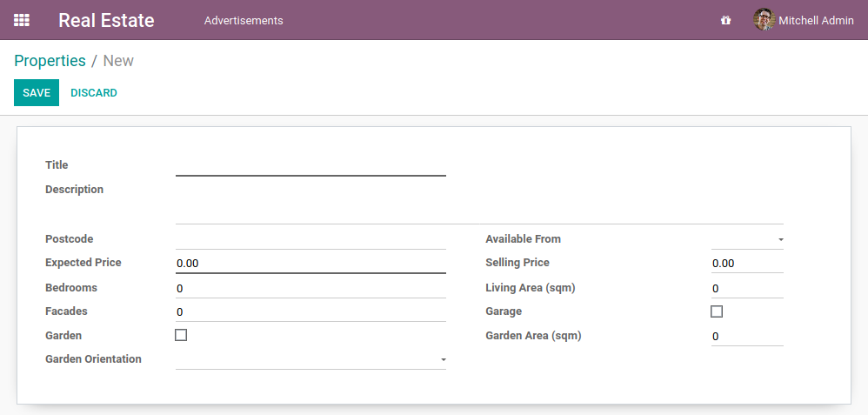Open the Available From date picker
Screen dimensions: 868x415
[746, 239]
